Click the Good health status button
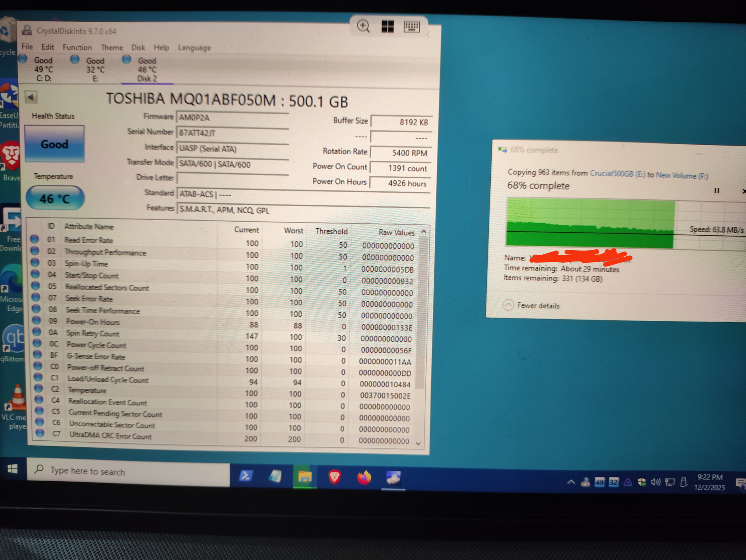746x560 pixels. point(54,144)
